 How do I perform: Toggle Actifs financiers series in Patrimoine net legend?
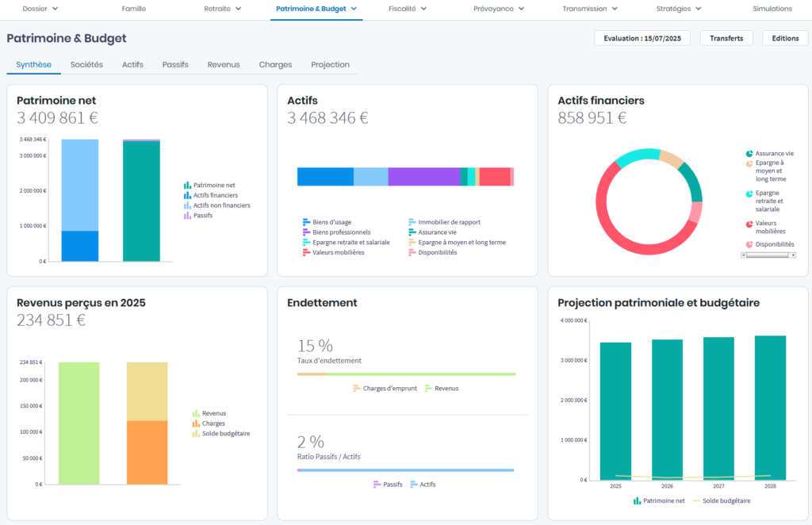[x=215, y=195]
